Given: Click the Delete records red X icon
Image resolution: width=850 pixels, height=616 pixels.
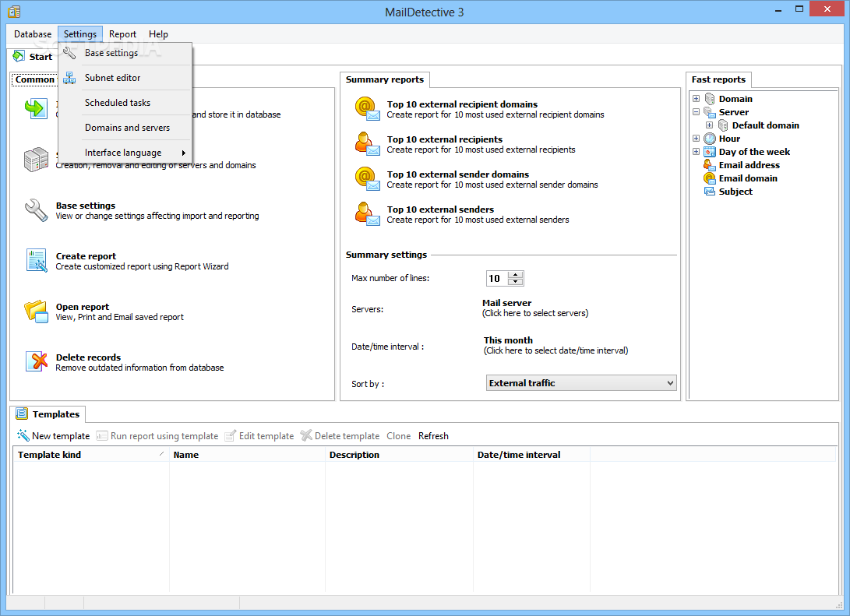Looking at the screenshot, I should pyautogui.click(x=37, y=361).
